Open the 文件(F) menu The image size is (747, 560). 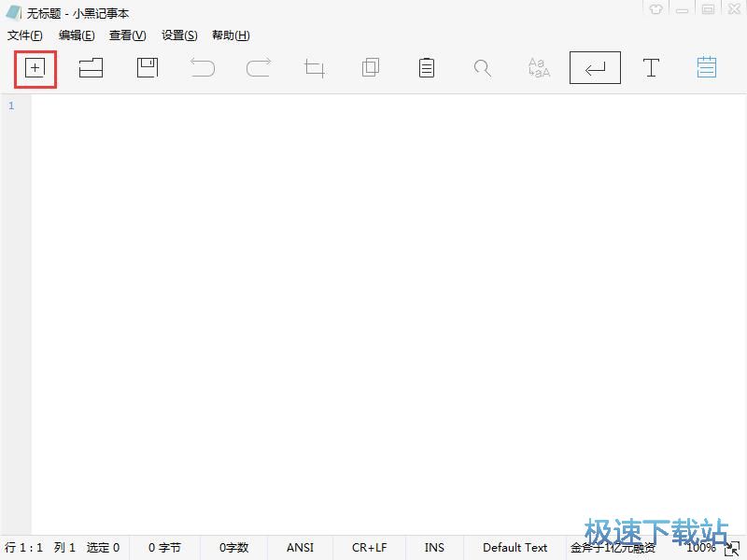pyautogui.click(x=25, y=35)
